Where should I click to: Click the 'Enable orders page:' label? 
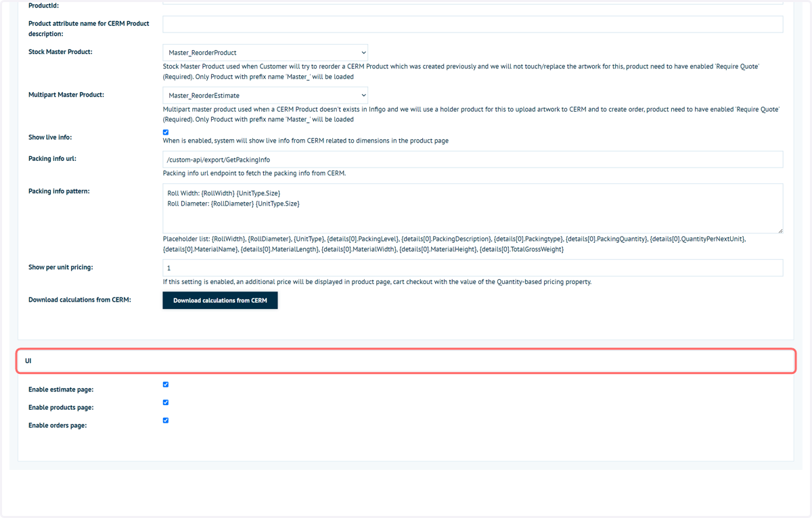(58, 425)
